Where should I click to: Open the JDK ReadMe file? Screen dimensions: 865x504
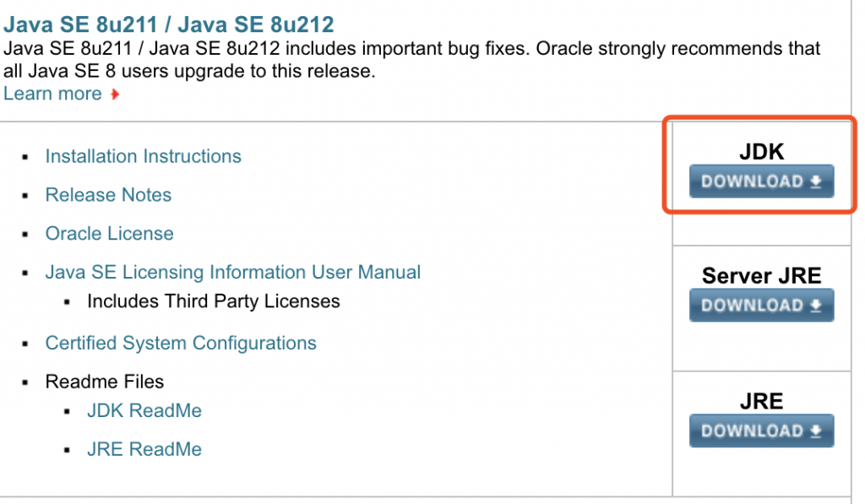click(144, 410)
